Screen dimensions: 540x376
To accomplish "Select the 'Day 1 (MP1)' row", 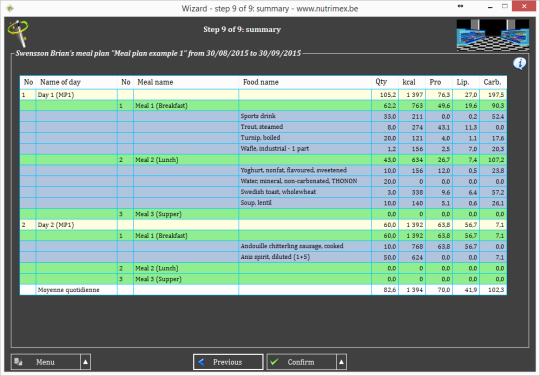I will pyautogui.click(x=263, y=95).
